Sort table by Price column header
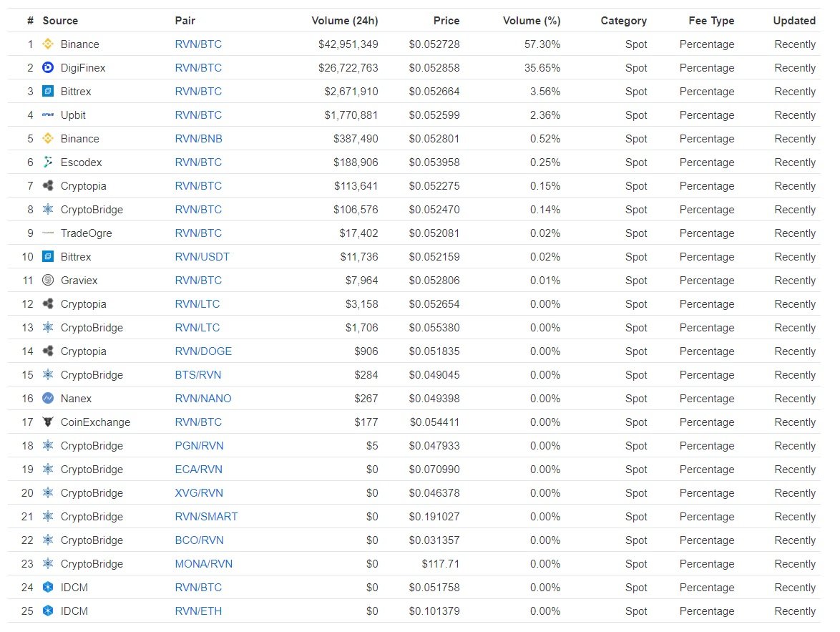This screenshot has height=632, width=840. (446, 21)
